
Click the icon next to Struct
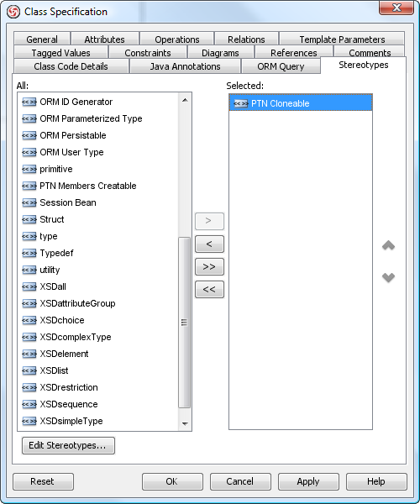[29, 219]
